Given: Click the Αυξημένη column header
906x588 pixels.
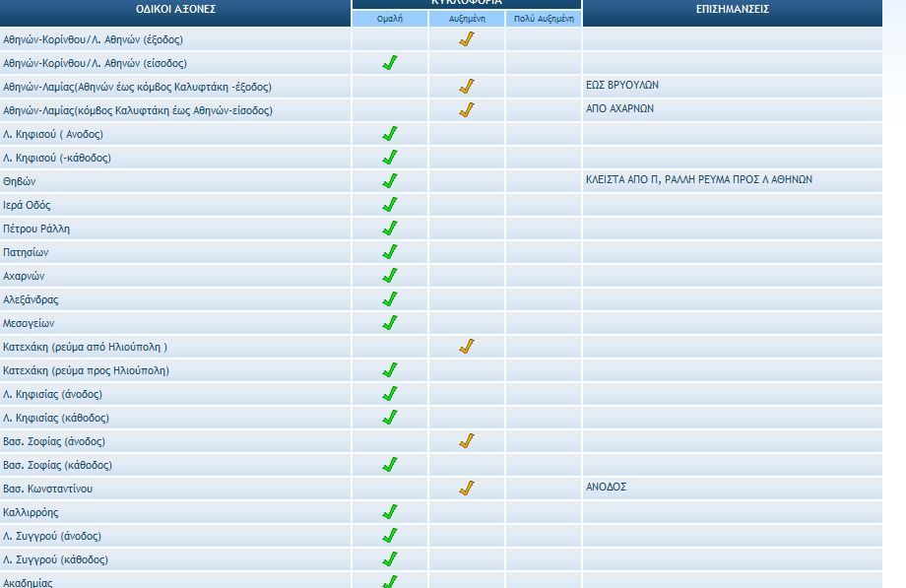Looking at the screenshot, I should (467, 19).
